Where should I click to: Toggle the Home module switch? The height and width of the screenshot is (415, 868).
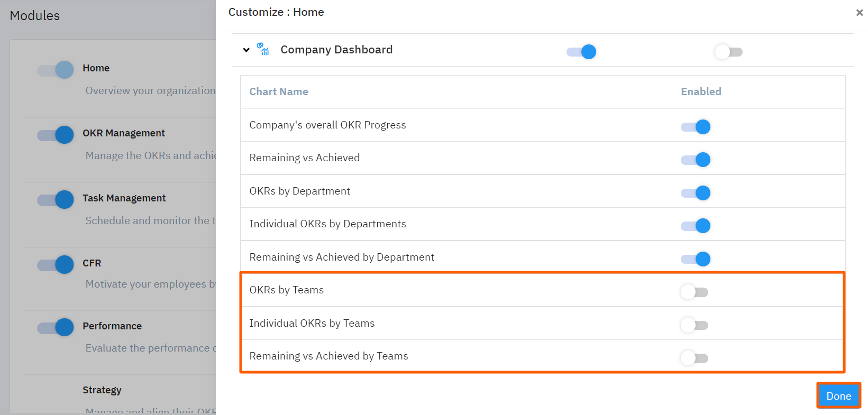(x=56, y=70)
